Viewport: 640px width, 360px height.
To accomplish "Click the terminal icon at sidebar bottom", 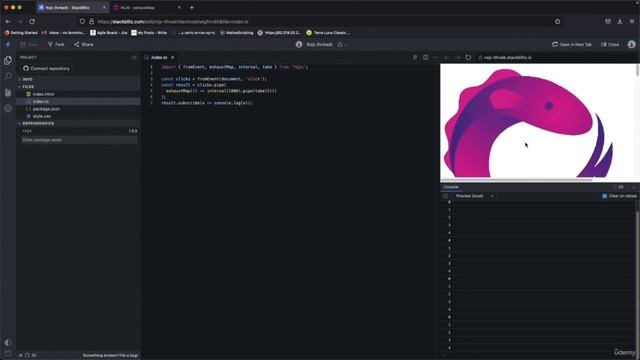I will coord(8,353).
